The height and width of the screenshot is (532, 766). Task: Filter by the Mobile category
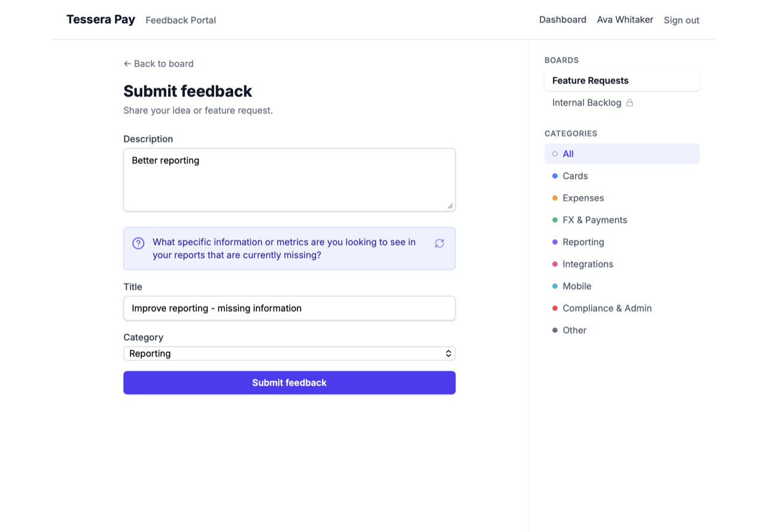click(622, 286)
